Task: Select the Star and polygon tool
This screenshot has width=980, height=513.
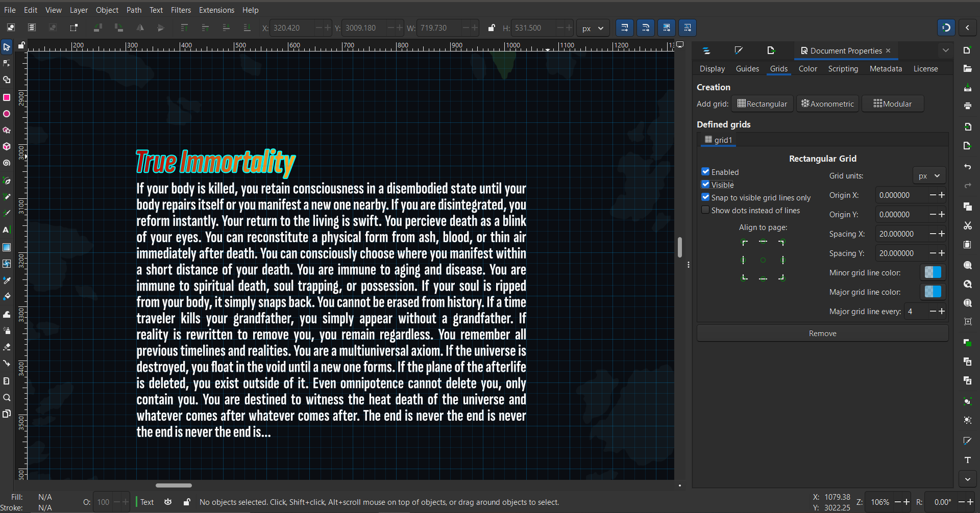Action: click(7, 130)
